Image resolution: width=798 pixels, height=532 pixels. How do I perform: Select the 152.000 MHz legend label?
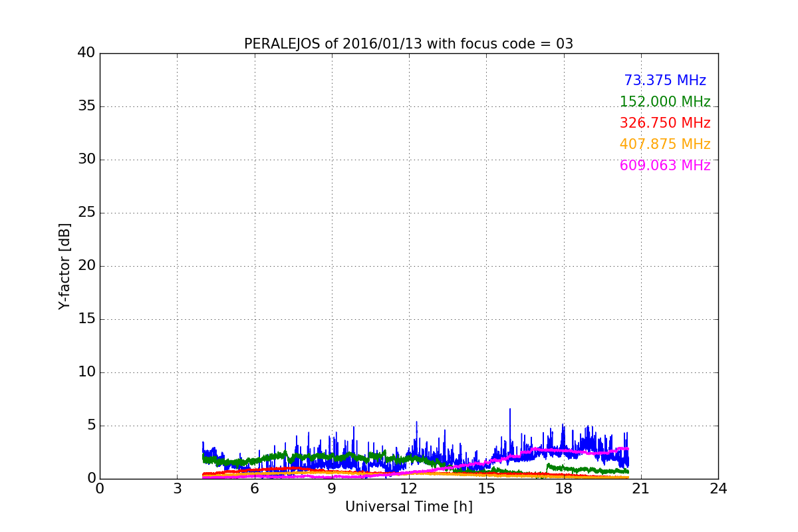[x=665, y=102]
